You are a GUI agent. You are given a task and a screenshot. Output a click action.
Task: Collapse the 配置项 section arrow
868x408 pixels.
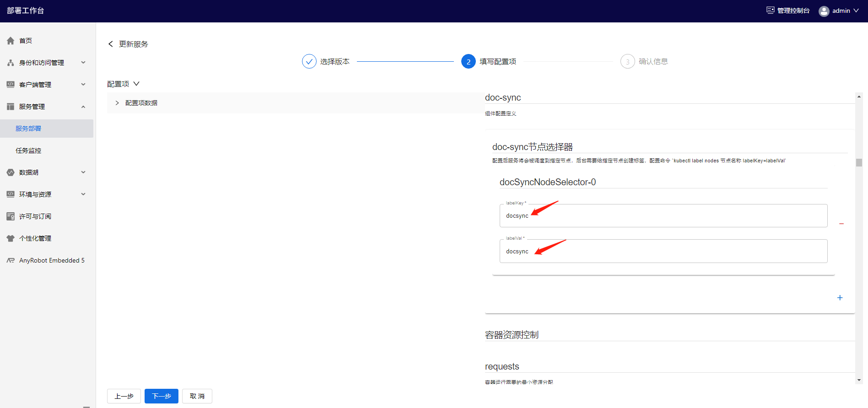[136, 84]
